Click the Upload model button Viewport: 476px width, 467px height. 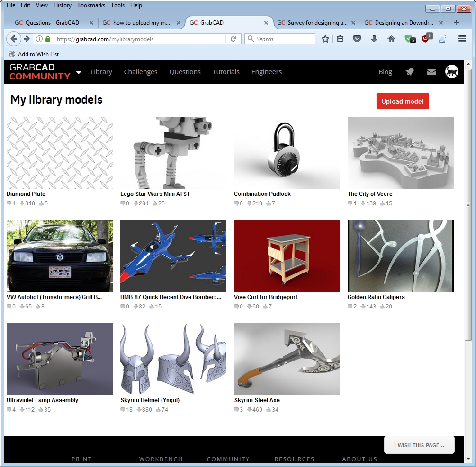tap(403, 101)
